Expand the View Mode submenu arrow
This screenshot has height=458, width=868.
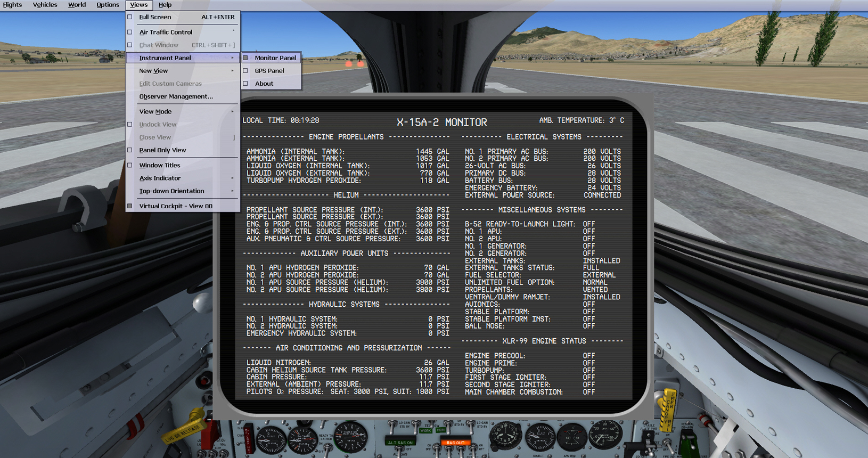pos(232,111)
